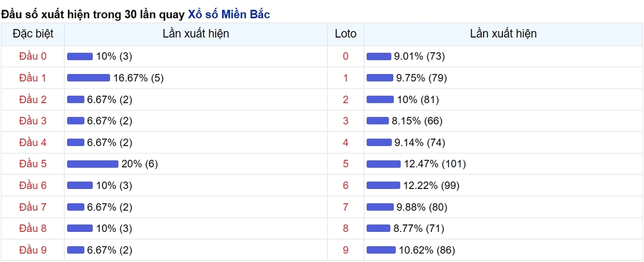Click the 16.67% (5) bar for Đầu 1

pos(89,78)
